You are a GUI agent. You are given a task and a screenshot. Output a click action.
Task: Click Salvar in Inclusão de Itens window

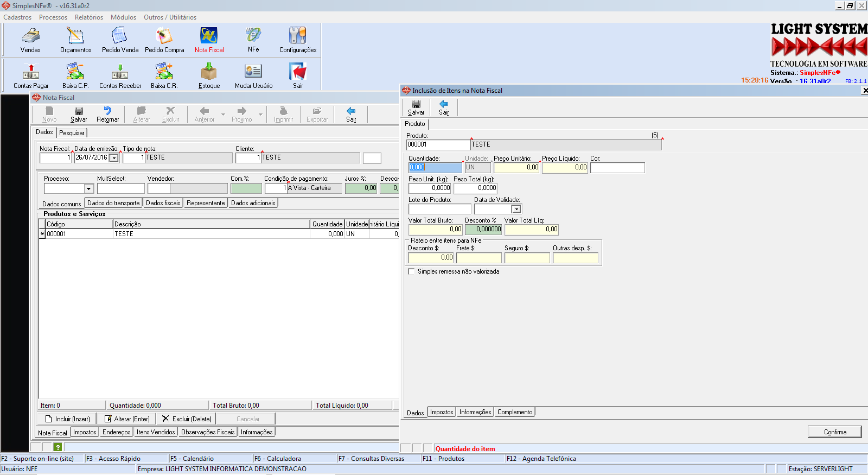[x=416, y=107]
